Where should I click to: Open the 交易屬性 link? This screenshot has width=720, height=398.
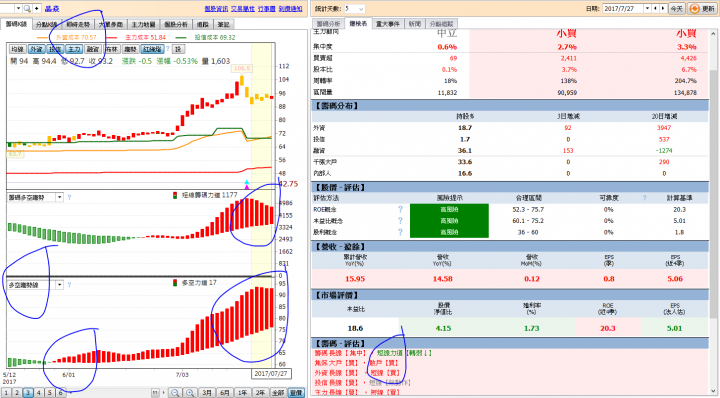(243, 9)
